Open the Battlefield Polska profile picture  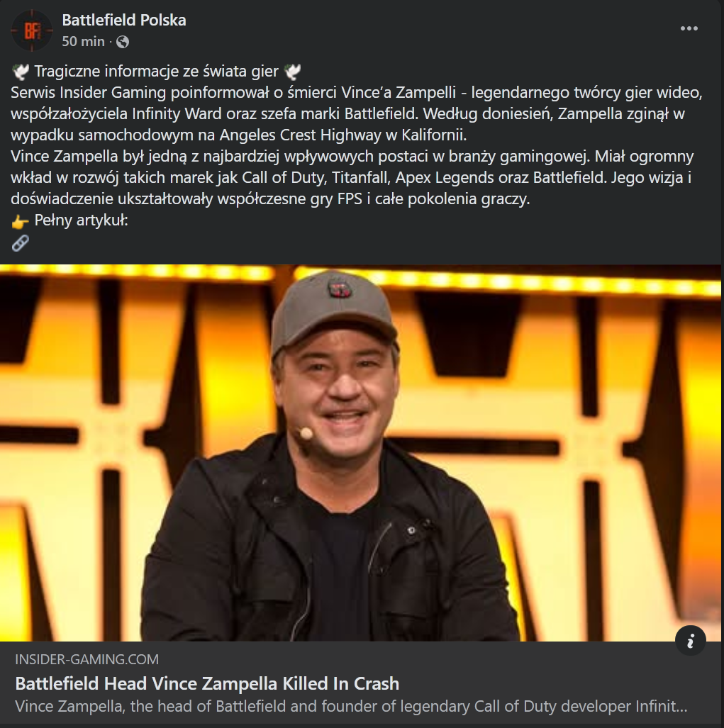click(x=32, y=31)
